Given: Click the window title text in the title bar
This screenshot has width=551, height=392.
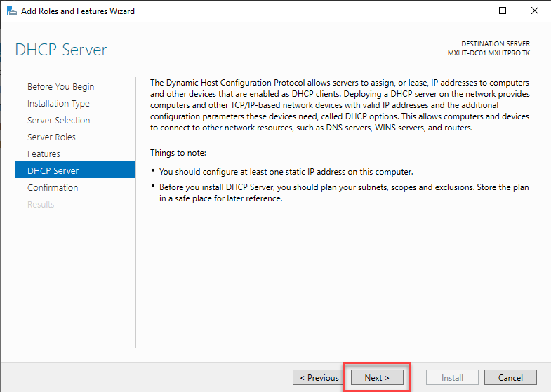Looking at the screenshot, I should (78, 11).
